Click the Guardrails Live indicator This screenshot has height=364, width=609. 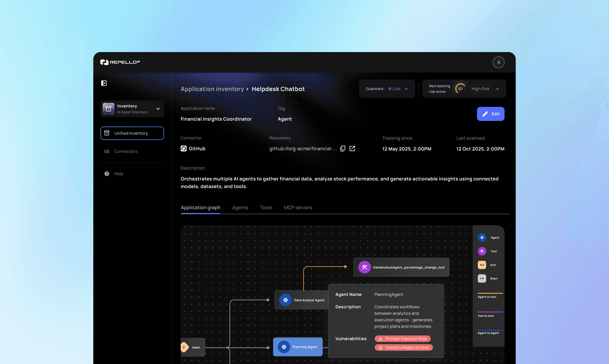(x=394, y=89)
